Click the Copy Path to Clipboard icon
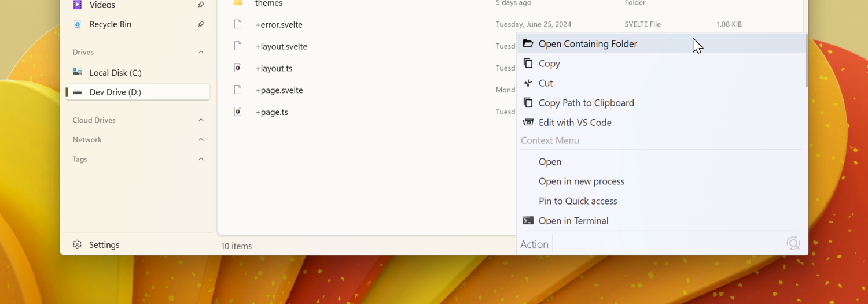 click(x=528, y=103)
